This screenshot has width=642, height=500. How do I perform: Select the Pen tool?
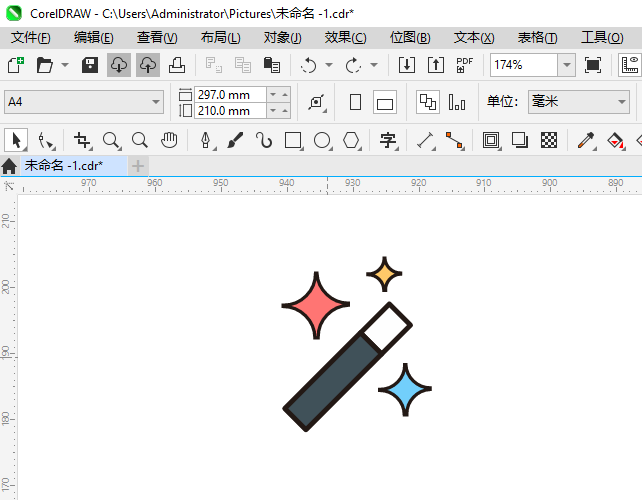206,140
